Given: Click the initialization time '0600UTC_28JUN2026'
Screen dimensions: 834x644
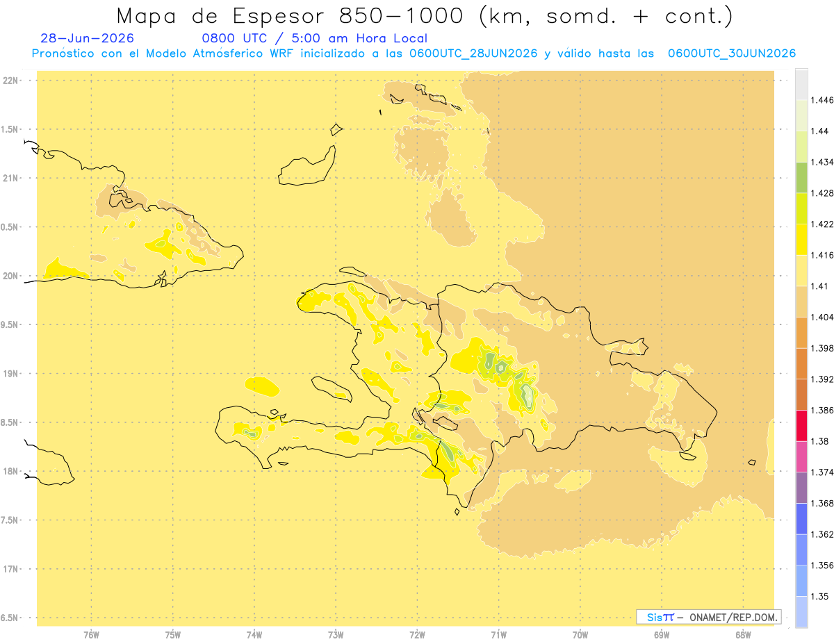Looking at the screenshot, I should tap(473, 53).
